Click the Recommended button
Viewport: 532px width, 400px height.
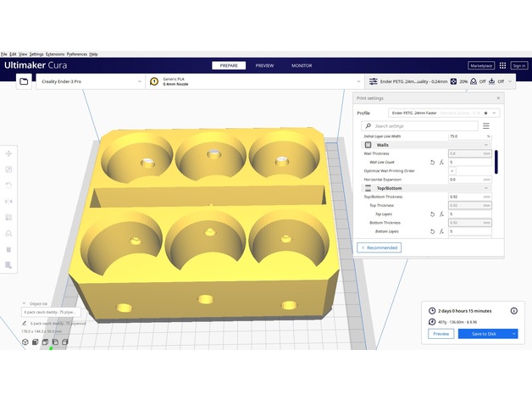click(380, 247)
